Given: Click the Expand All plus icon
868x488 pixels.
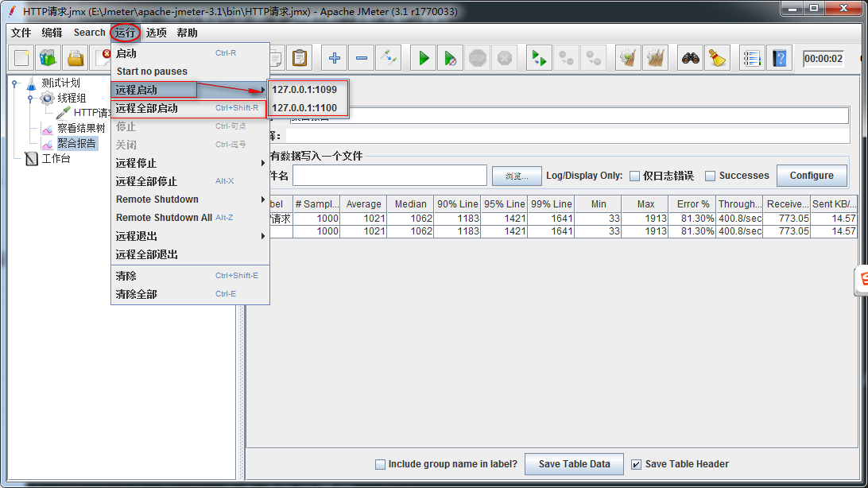Looking at the screenshot, I should [335, 58].
